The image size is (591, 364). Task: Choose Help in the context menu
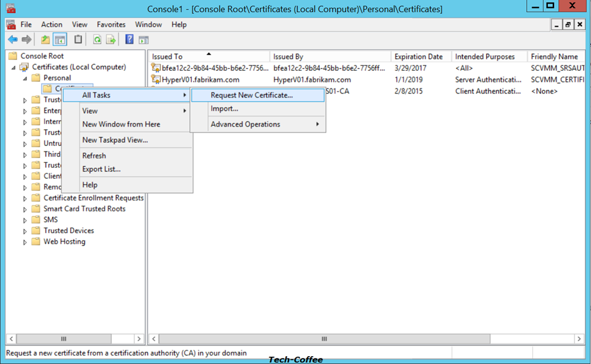[x=127, y=185]
